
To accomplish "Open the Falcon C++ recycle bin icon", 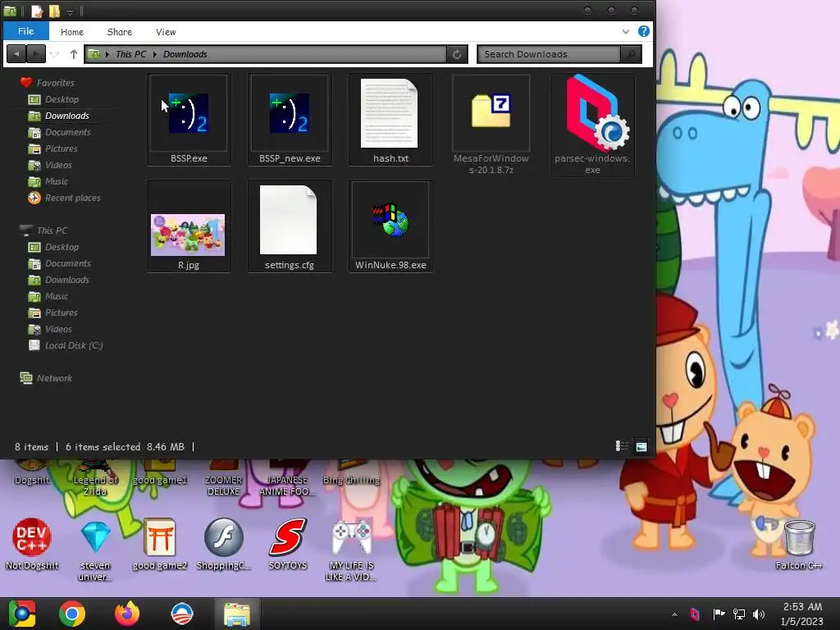I will coord(799,545).
